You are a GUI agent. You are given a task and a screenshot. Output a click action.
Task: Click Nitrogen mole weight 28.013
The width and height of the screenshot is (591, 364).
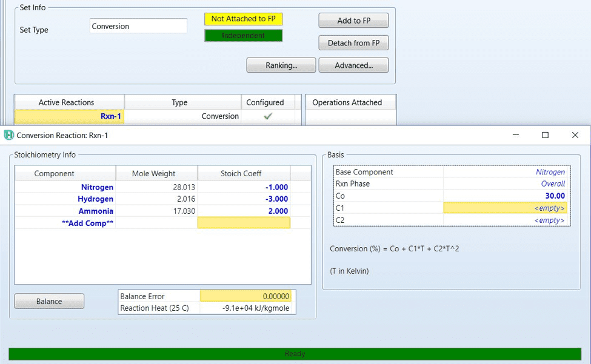[x=156, y=187]
